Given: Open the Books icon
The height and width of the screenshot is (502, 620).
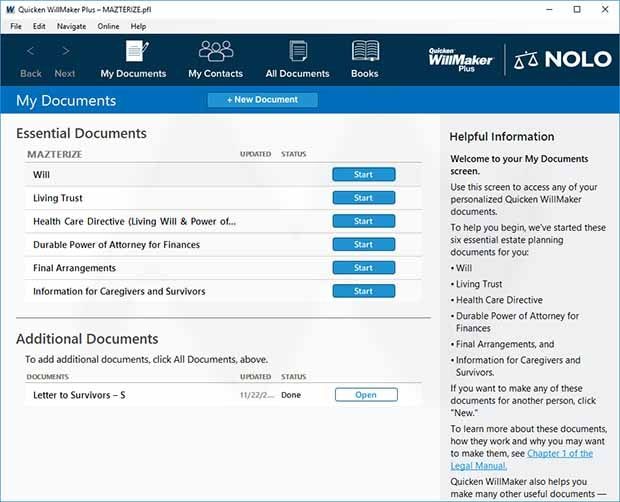Looking at the screenshot, I should click(x=365, y=51).
